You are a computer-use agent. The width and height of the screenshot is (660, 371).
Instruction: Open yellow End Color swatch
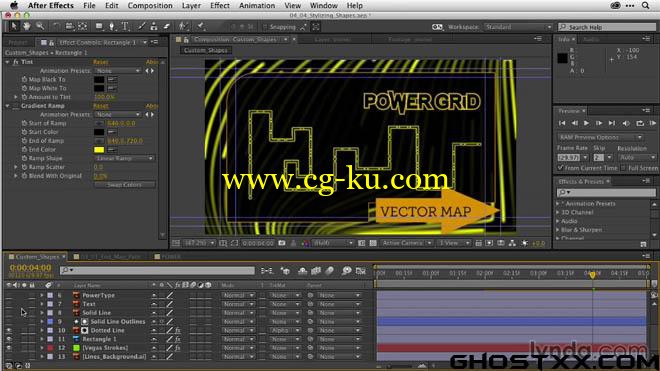pyautogui.click(x=99, y=149)
